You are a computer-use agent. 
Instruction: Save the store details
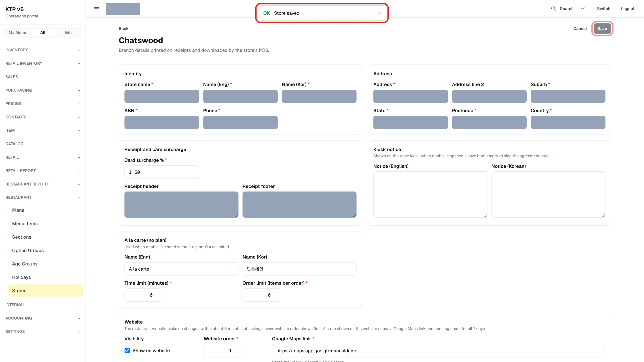click(602, 28)
